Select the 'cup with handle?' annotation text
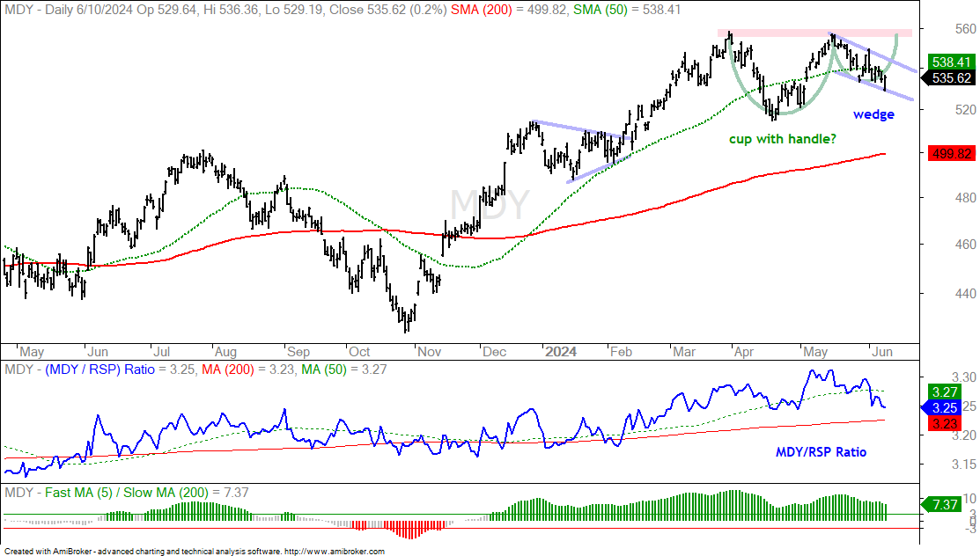This screenshot has height=556, width=980. (x=783, y=139)
